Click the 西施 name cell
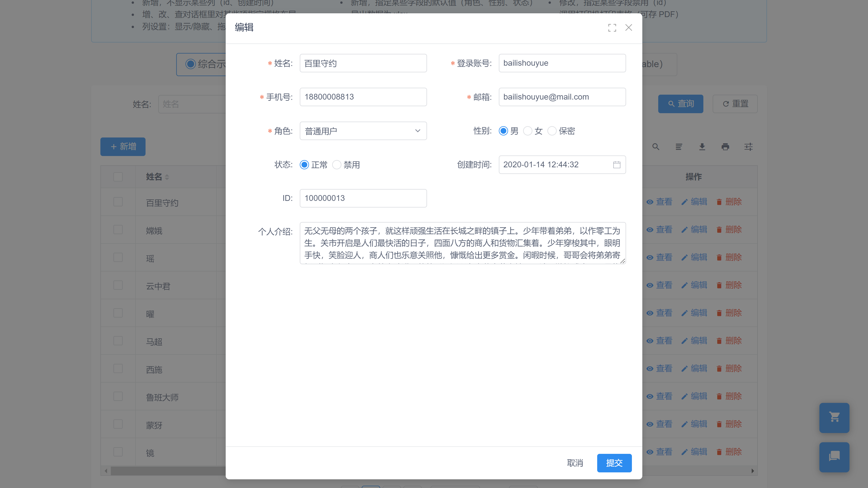Image resolution: width=868 pixels, height=488 pixels. point(154,370)
